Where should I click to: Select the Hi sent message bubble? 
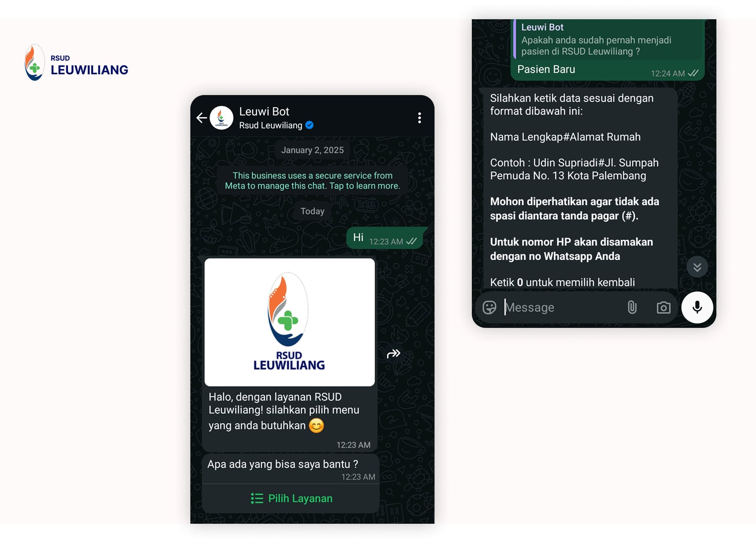coord(385,238)
